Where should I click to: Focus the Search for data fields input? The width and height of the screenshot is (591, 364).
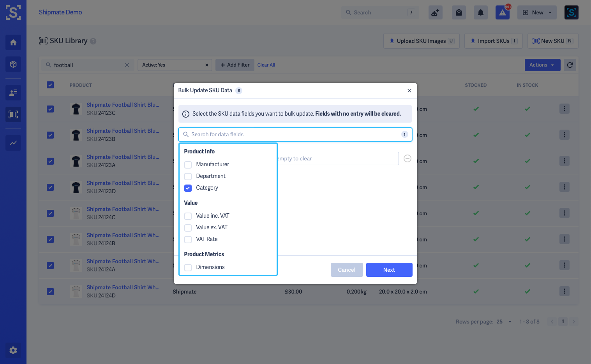295,134
